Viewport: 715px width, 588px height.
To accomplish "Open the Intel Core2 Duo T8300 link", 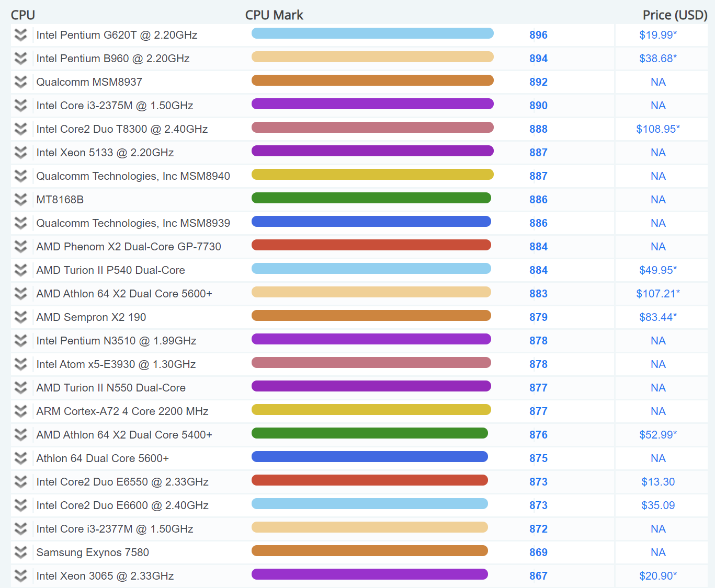I will pyautogui.click(x=122, y=129).
